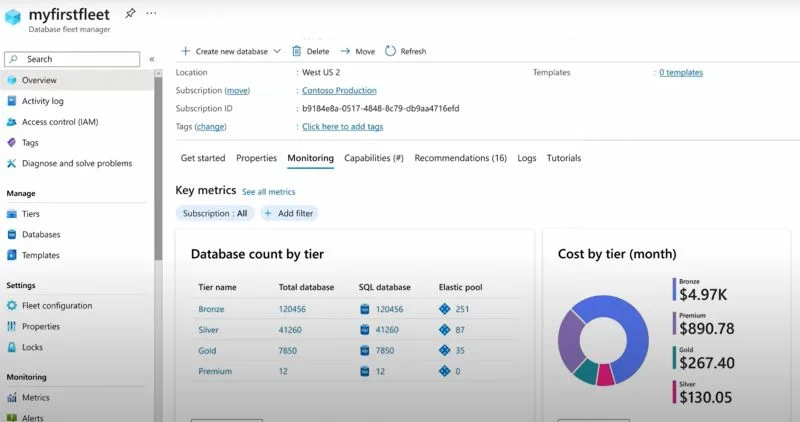Open the Bronze tier link
800x422 pixels.
(x=211, y=309)
